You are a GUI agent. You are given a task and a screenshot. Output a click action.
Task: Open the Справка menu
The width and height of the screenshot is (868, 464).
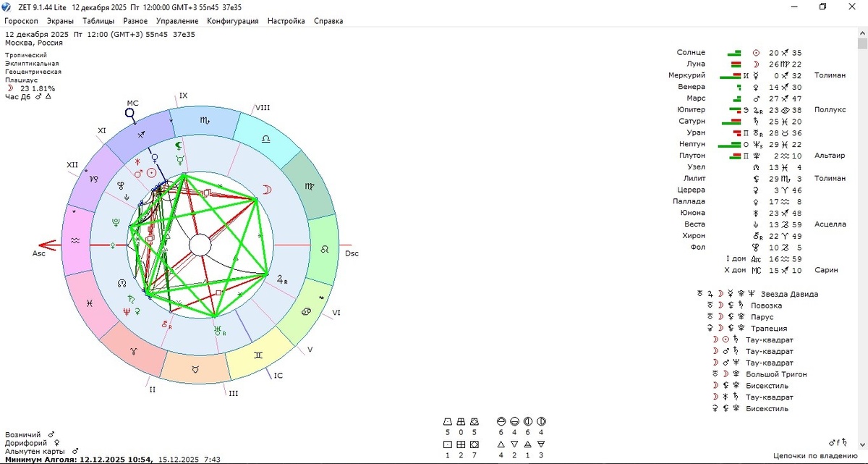(x=328, y=21)
